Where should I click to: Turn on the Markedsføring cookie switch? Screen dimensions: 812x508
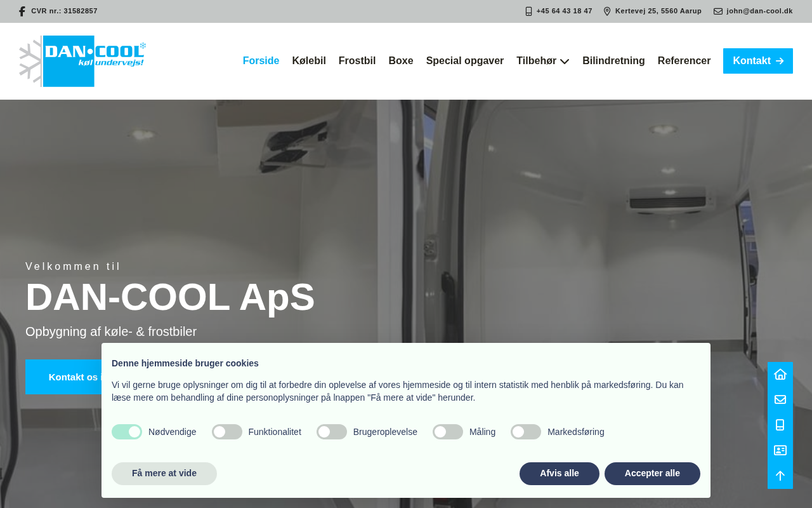[526, 432]
